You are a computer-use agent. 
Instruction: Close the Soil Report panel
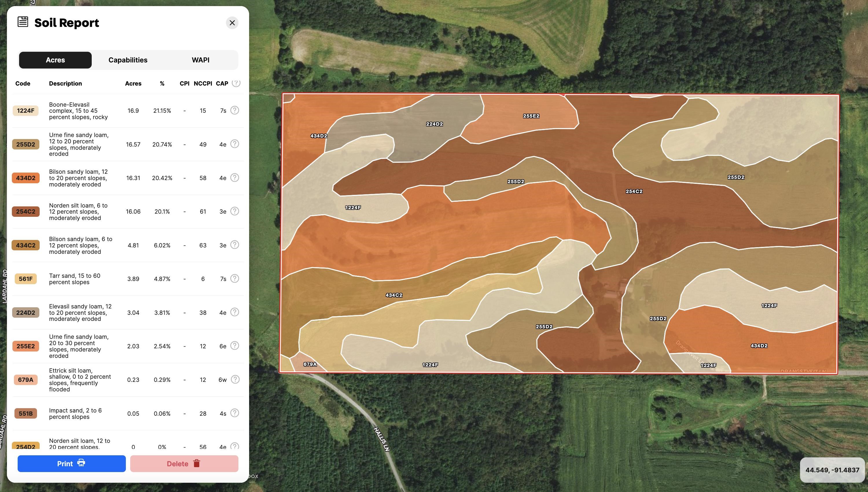pyautogui.click(x=232, y=23)
